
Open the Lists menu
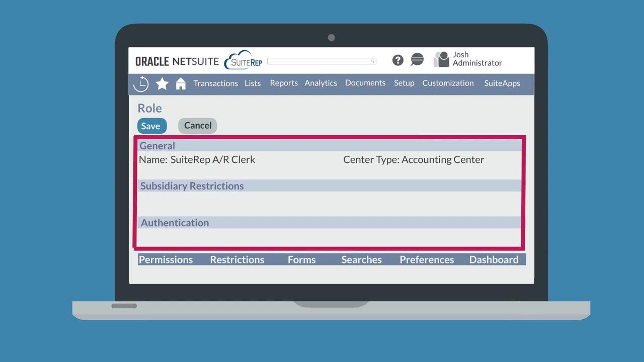(253, 83)
